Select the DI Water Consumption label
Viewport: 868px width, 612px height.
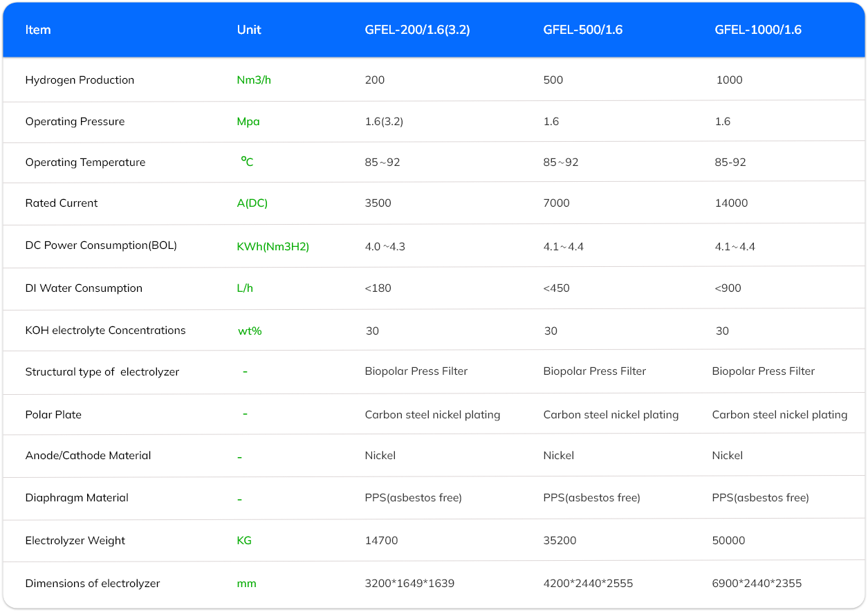(84, 288)
